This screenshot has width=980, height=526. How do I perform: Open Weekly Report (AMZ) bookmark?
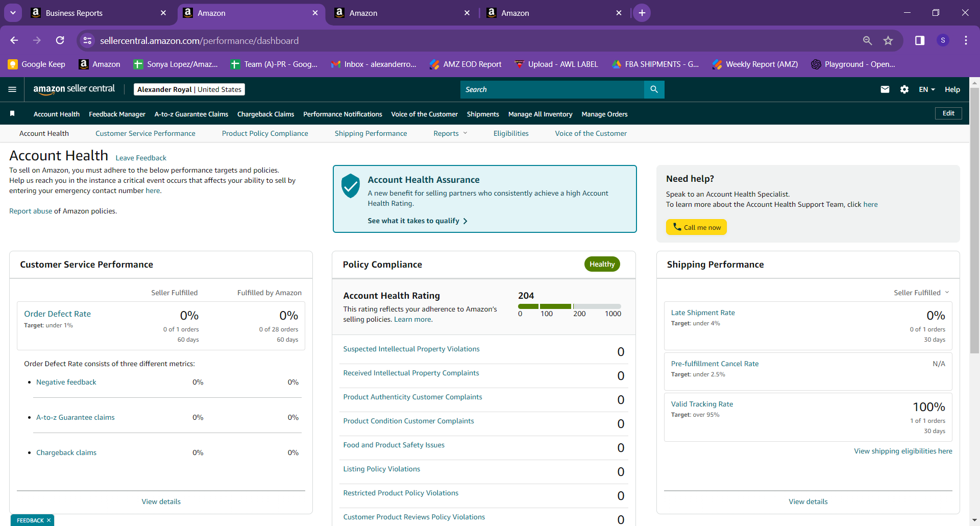[x=755, y=64]
